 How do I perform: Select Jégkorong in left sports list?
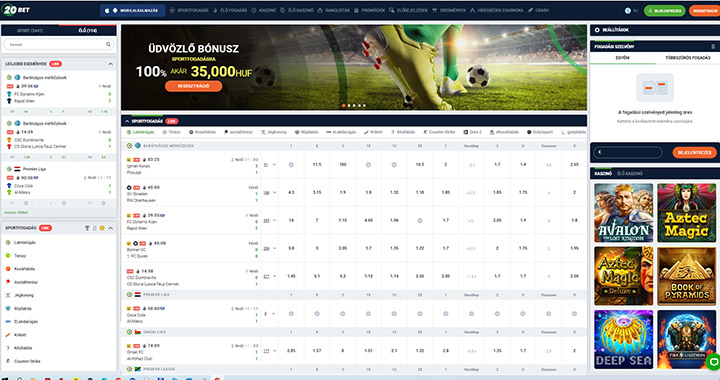[x=24, y=295]
